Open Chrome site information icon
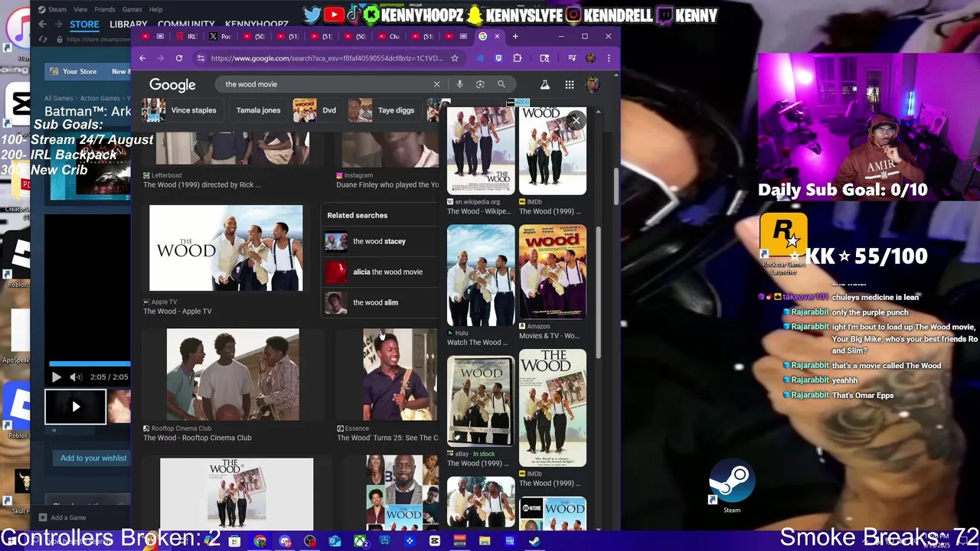This screenshot has height=551, width=980. tap(201, 58)
